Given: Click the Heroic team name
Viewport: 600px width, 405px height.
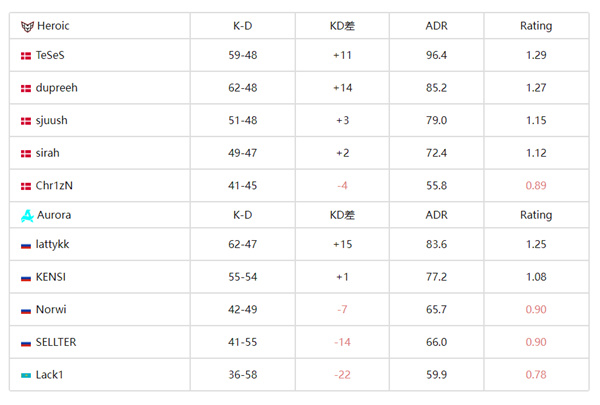Looking at the screenshot, I should click(x=53, y=26).
